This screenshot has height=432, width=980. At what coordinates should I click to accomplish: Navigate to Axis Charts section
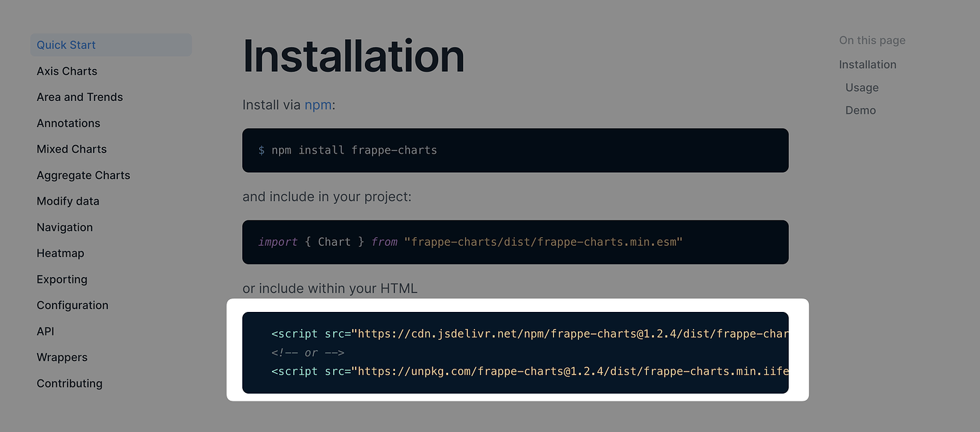point(67,71)
